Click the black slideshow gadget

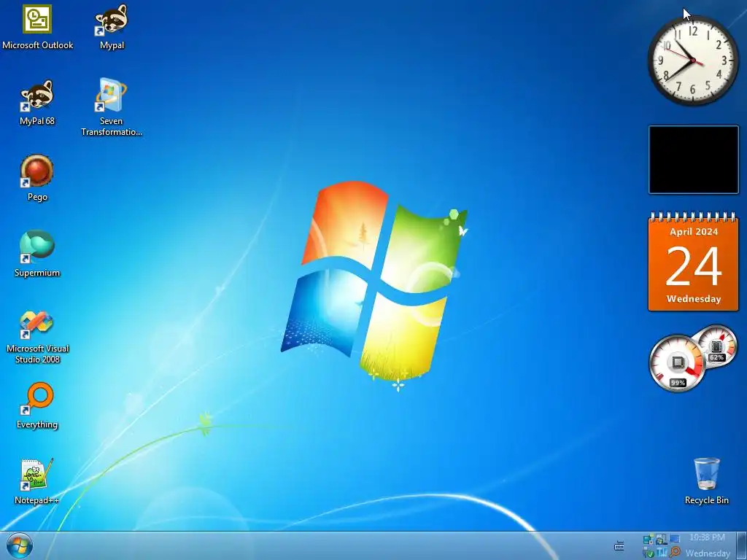[693, 160]
